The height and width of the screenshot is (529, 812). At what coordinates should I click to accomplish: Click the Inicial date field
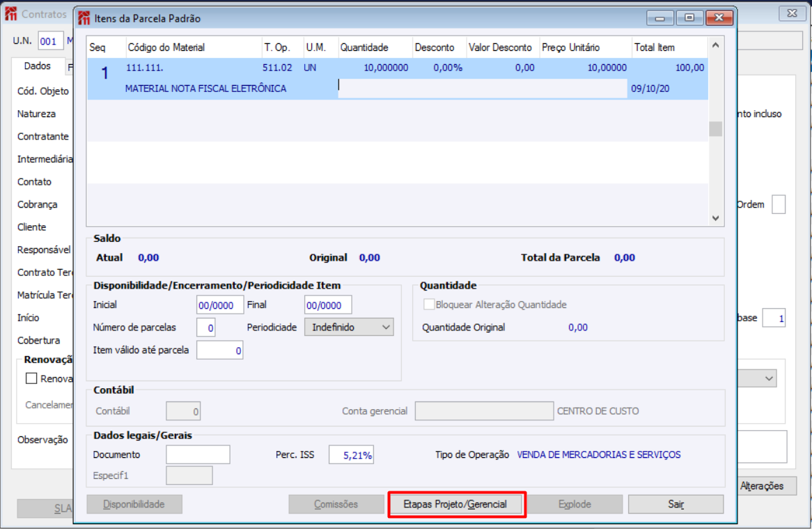220,305
